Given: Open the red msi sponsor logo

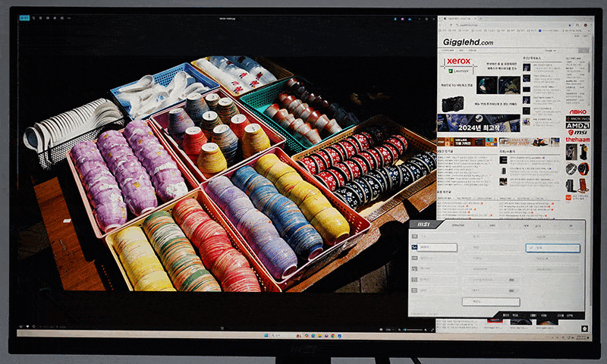Looking at the screenshot, I should pyautogui.click(x=577, y=133).
